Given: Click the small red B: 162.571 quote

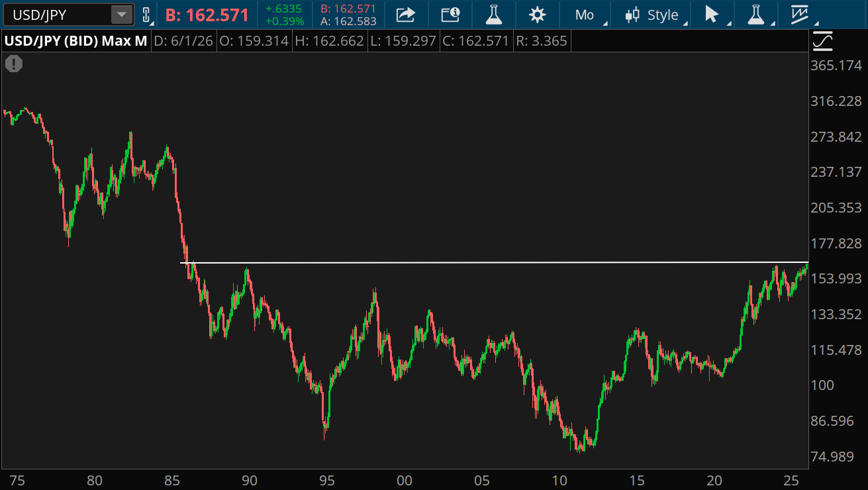Looking at the screenshot, I should pyautogui.click(x=348, y=9).
